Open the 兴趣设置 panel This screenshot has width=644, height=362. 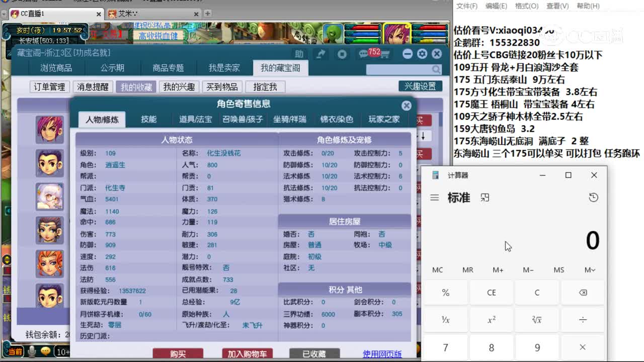point(420,86)
